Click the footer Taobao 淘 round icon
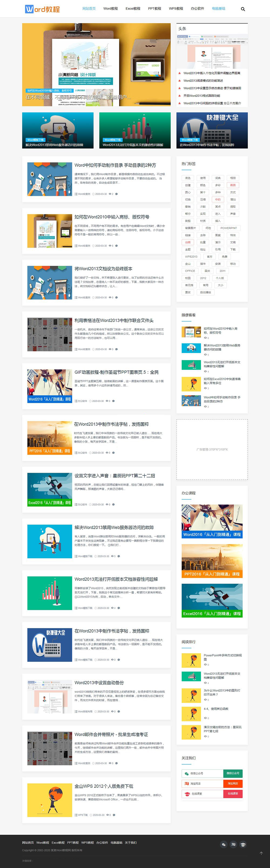 233,844
